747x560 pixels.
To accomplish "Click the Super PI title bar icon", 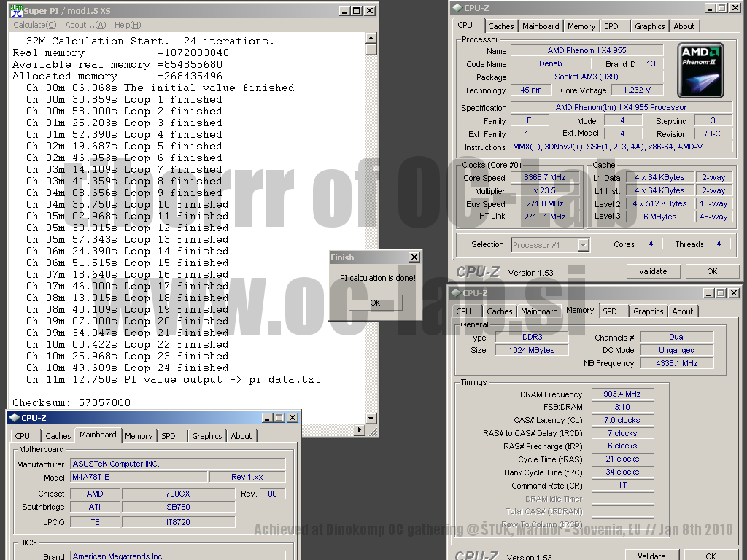I will coord(16,10).
